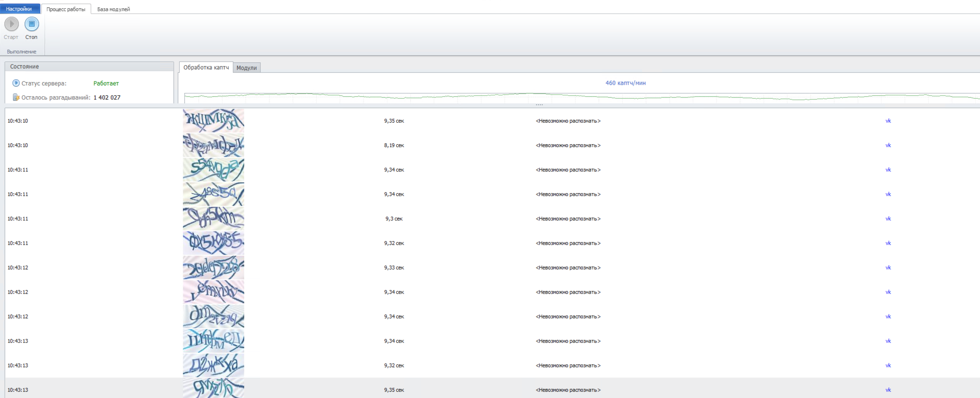
Task: Click the vk link in the 8,19 сек row
Action: click(888, 145)
